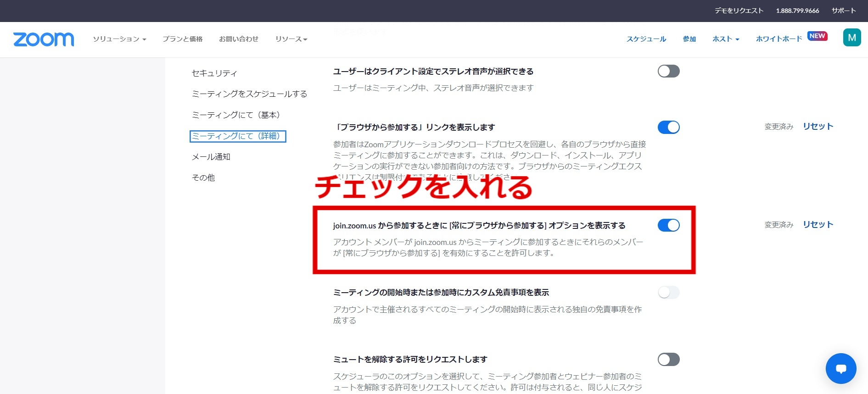The width and height of the screenshot is (868, 394).
Task: Open サポート link in top bar
Action: [844, 11]
